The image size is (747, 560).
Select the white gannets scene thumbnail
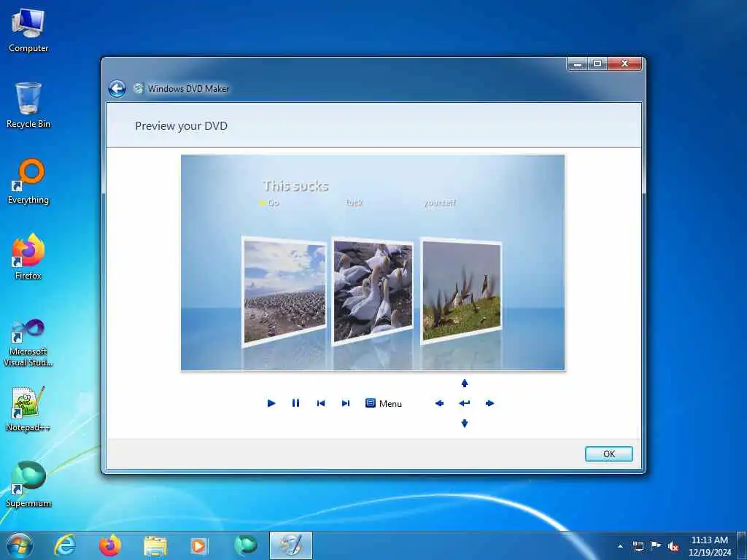(373, 290)
